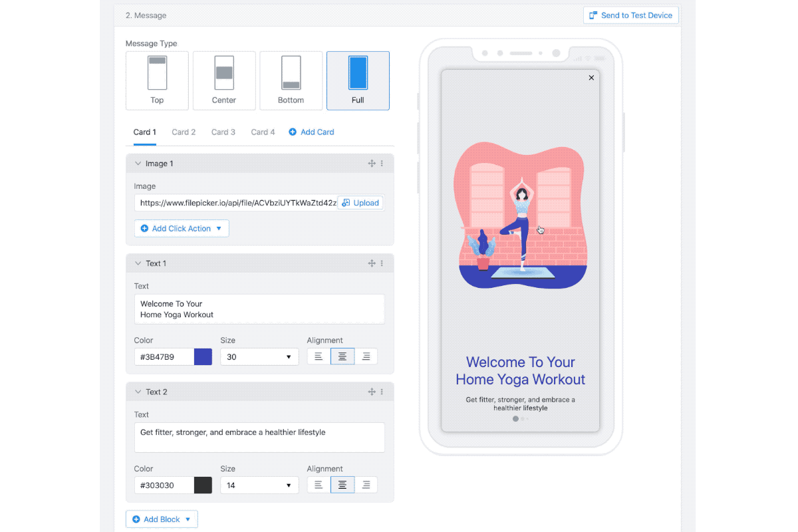Align Text 1 to the right
Image resolution: width=798 pixels, height=532 pixels.
coord(366,356)
